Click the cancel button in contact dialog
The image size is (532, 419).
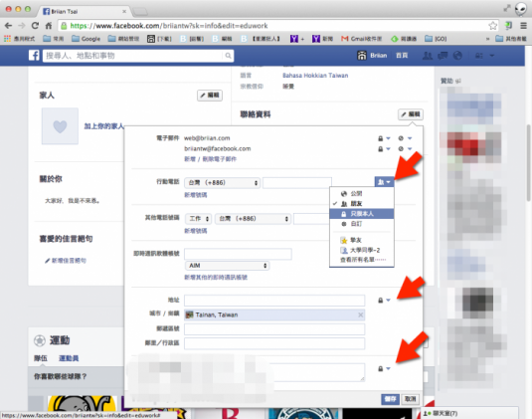[x=410, y=399]
